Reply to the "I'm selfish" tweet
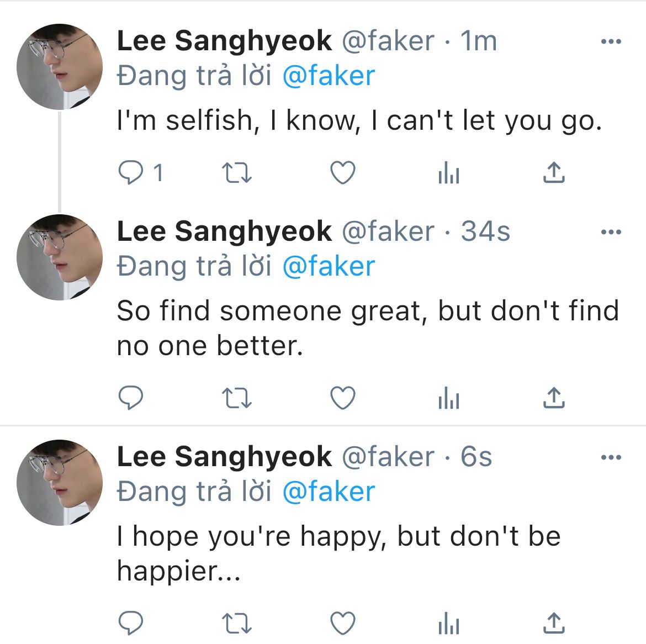 131,172
